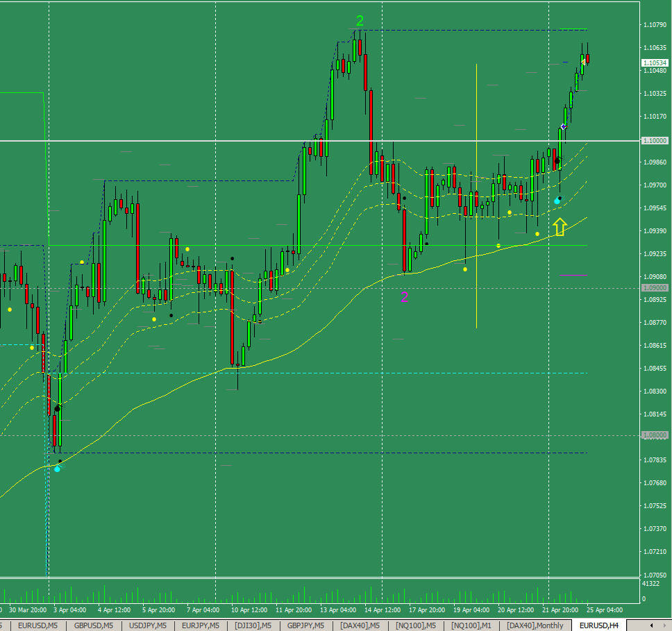Screen dimensions: 672x631
Task: Select the yellow up arrow marker on chart
Action: pyautogui.click(x=560, y=227)
